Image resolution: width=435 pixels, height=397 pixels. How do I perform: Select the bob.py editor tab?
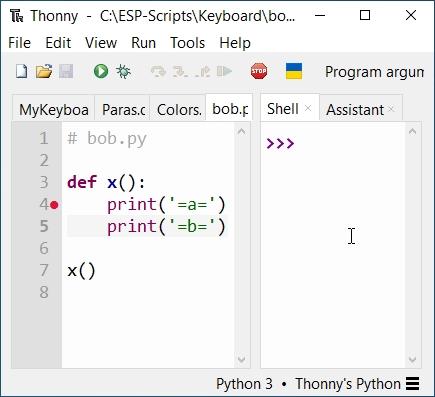pyautogui.click(x=230, y=108)
